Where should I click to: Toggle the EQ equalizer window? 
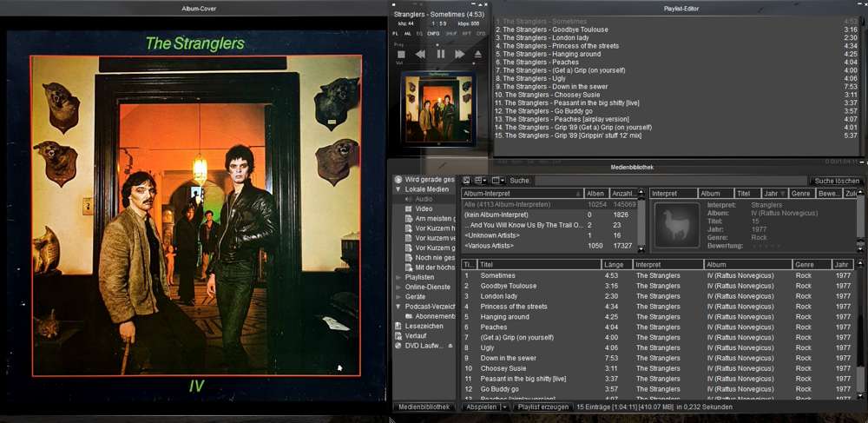[420, 33]
